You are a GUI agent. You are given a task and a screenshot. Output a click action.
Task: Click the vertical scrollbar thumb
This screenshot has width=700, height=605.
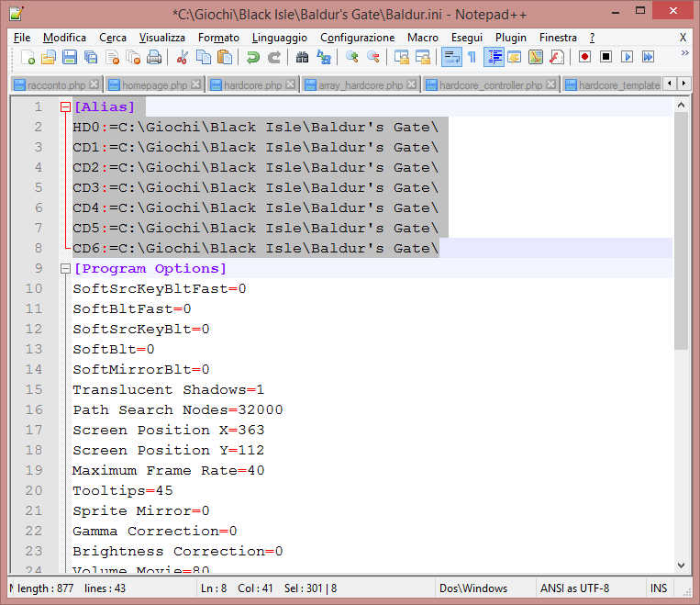click(x=681, y=230)
